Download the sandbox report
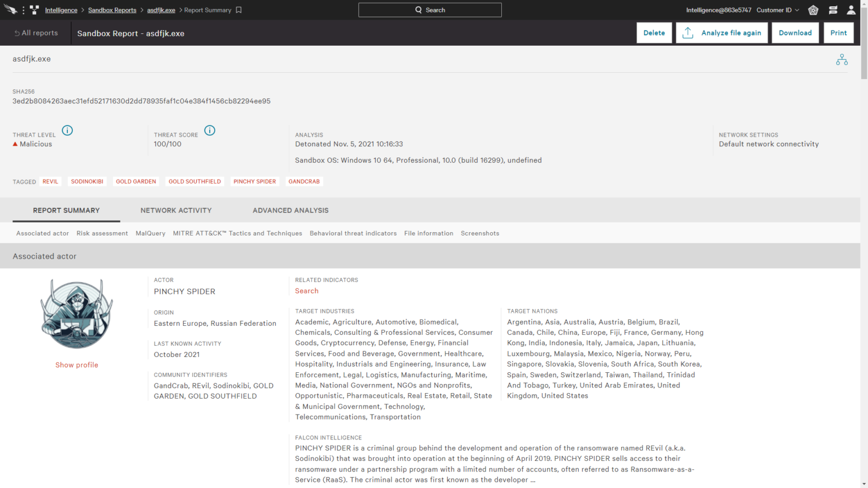 coord(795,32)
